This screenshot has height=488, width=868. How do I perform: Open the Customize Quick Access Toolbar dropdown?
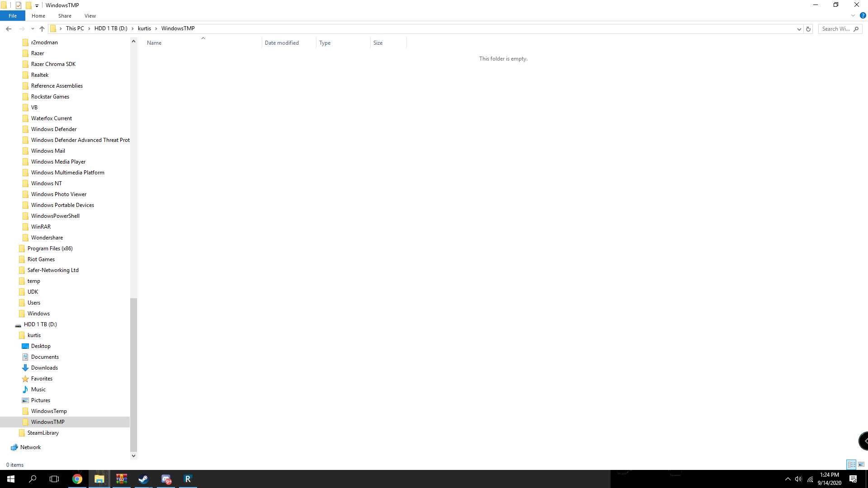click(37, 5)
